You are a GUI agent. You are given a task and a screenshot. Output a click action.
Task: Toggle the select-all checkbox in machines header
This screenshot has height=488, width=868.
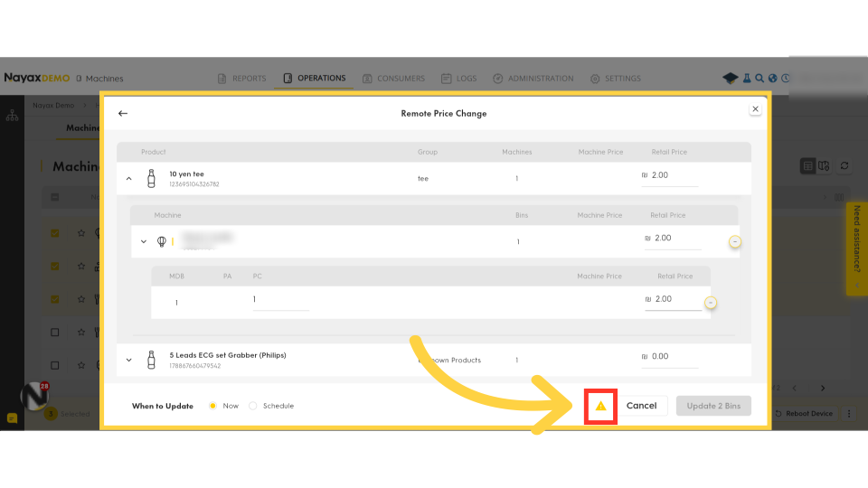click(55, 198)
